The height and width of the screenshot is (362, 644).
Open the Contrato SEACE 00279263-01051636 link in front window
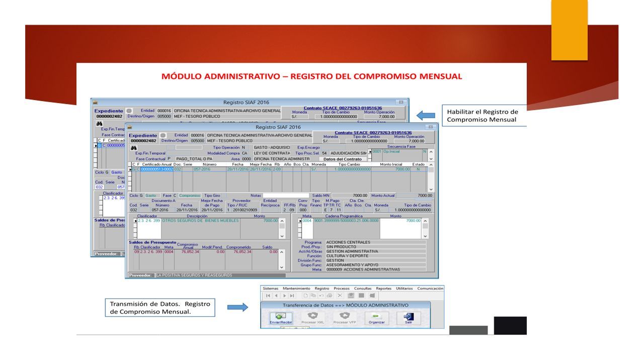[x=373, y=133]
